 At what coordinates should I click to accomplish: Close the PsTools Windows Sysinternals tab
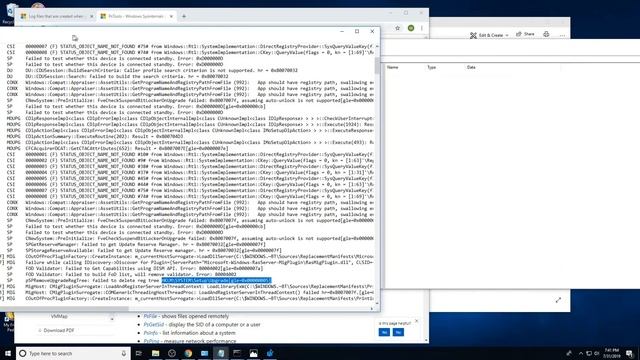pyautogui.click(x=171, y=16)
